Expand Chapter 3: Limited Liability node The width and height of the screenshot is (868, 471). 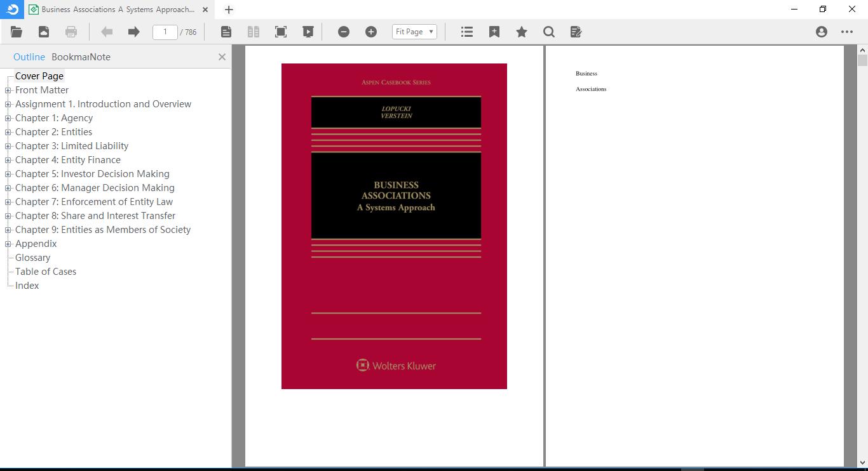pyautogui.click(x=8, y=146)
